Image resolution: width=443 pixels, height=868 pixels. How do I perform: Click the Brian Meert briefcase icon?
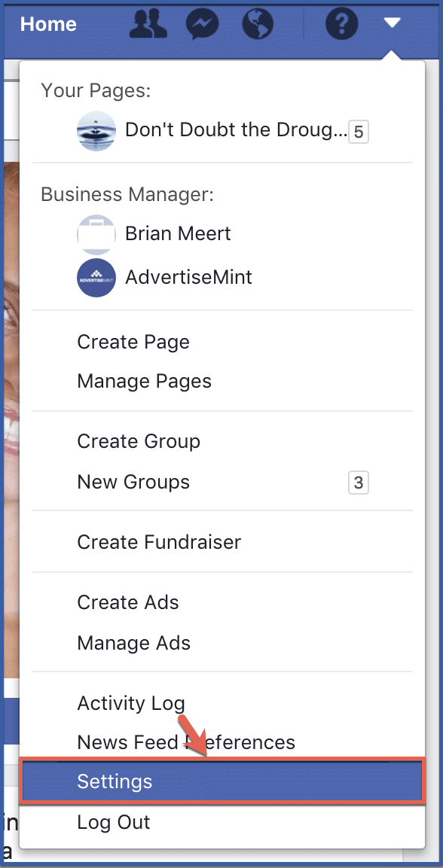[x=96, y=235]
